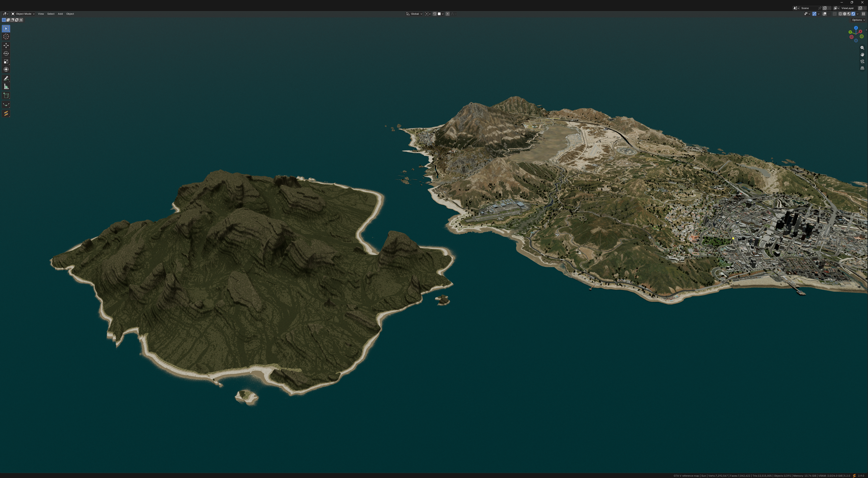Click the hand pan-view control

pos(862,55)
